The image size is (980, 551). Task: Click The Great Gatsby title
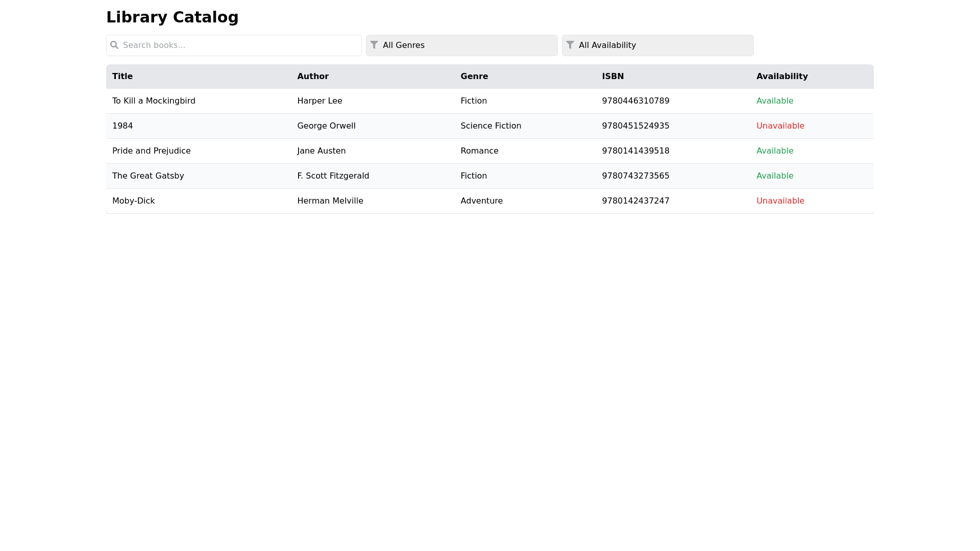(x=148, y=176)
